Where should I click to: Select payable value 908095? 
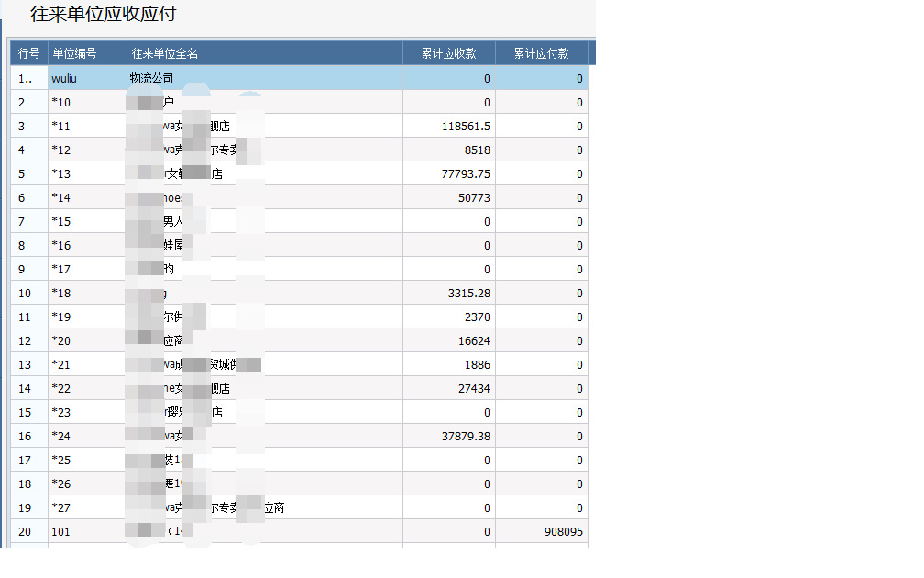542,532
